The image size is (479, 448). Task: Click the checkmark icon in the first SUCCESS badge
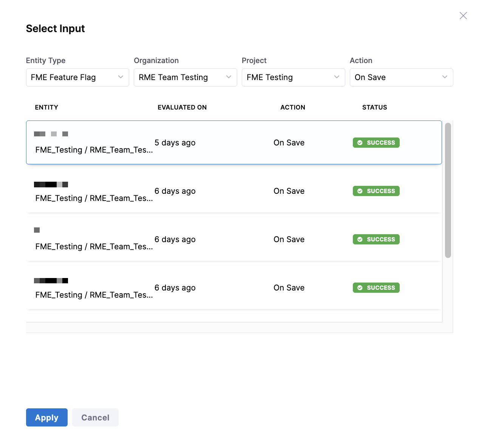pos(360,142)
